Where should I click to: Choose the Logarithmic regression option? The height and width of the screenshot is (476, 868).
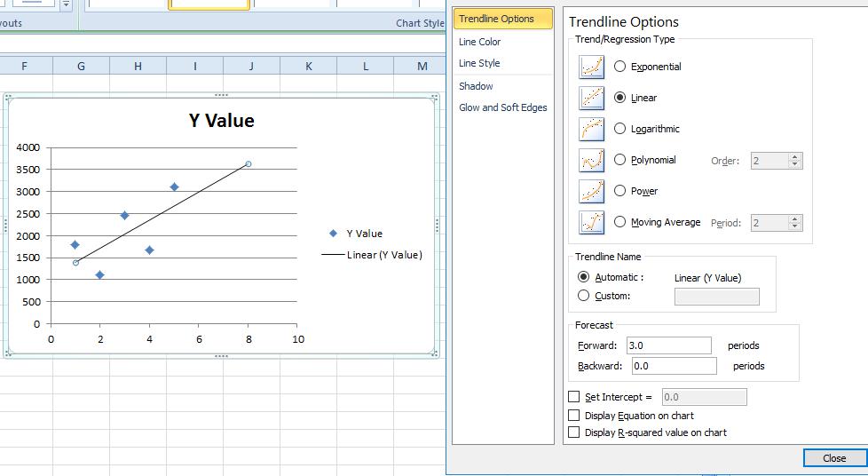coord(620,129)
